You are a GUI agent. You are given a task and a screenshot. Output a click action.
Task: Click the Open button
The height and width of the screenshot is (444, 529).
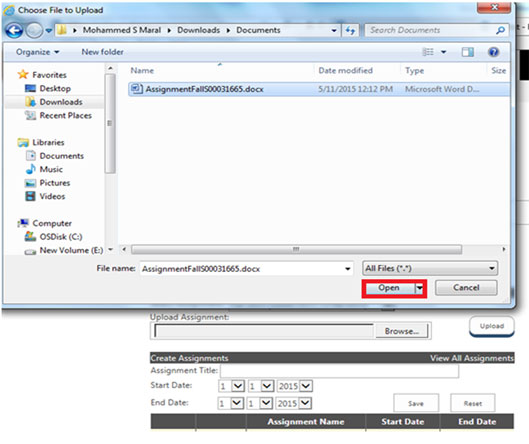[390, 288]
